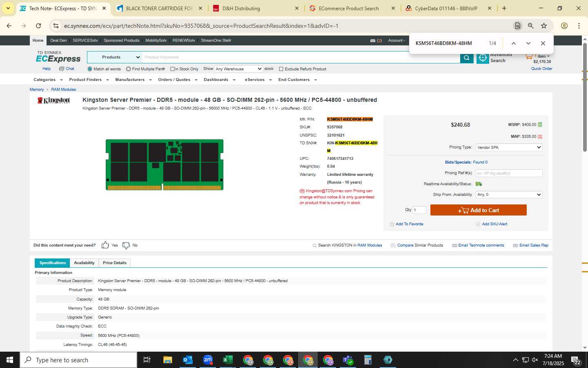Open Deal Den in top nav

pos(58,40)
